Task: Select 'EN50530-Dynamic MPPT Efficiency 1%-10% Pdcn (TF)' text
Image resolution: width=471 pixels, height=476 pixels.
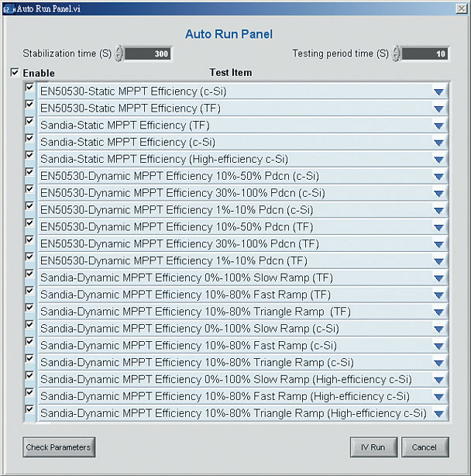Action: 174,260
